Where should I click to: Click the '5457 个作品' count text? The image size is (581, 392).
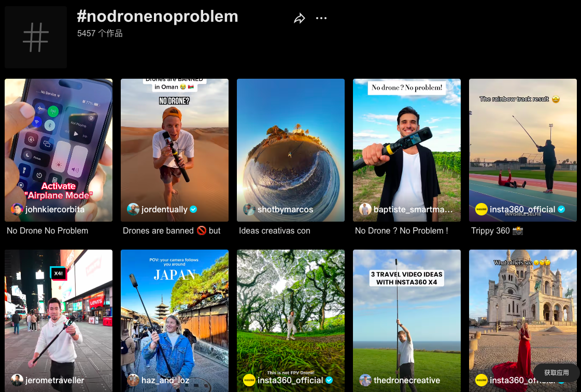pyautogui.click(x=100, y=33)
